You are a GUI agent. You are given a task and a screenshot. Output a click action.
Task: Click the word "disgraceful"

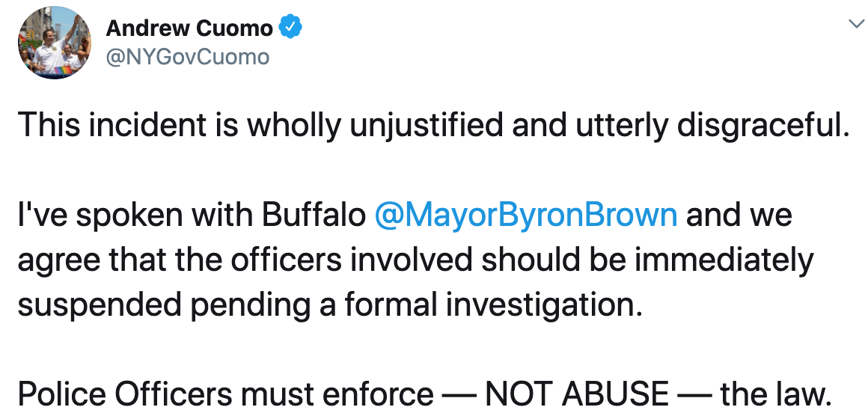(763, 126)
